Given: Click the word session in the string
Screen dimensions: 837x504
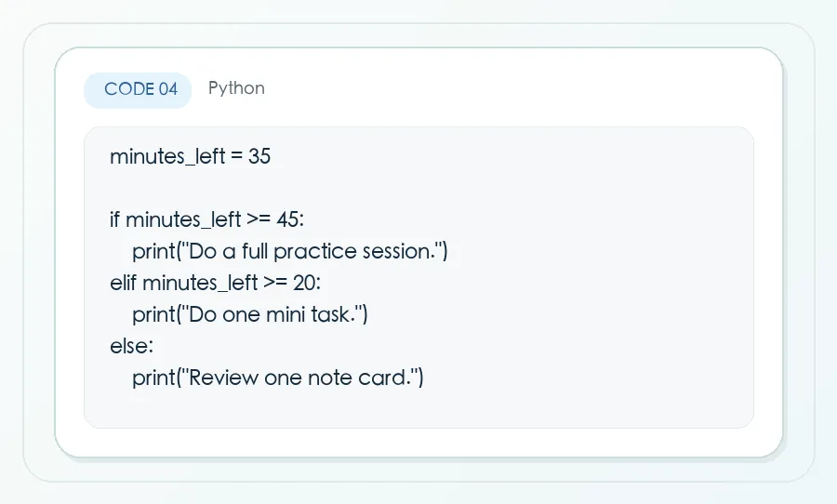Looking at the screenshot, I should (397, 251).
